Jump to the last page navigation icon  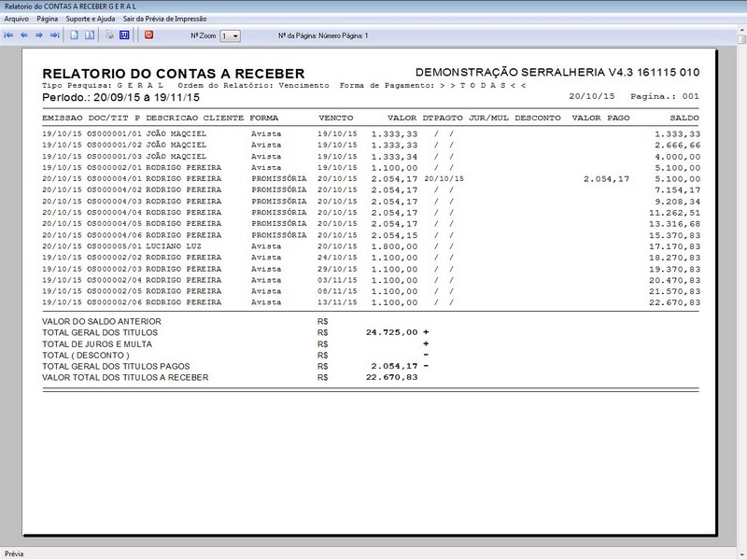[54, 35]
